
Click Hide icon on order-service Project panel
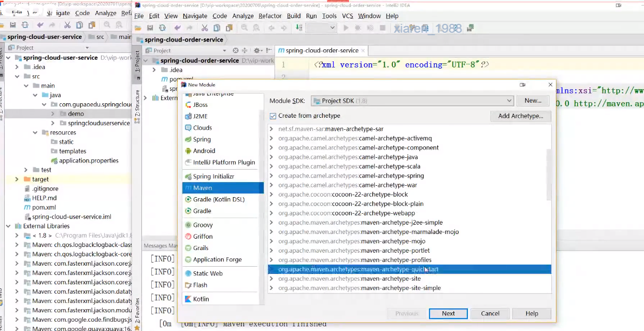pyautogui.click(x=268, y=50)
